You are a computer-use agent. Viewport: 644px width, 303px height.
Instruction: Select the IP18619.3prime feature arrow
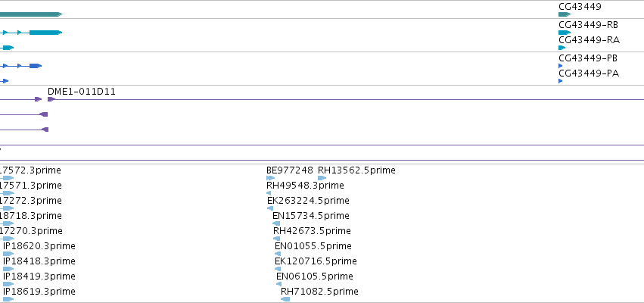pyautogui.click(x=8, y=299)
